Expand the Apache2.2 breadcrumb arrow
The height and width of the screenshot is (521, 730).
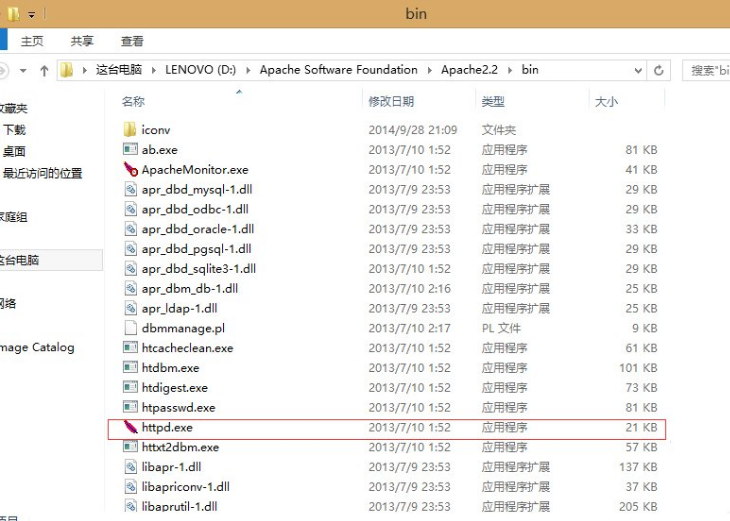pyautogui.click(x=512, y=71)
